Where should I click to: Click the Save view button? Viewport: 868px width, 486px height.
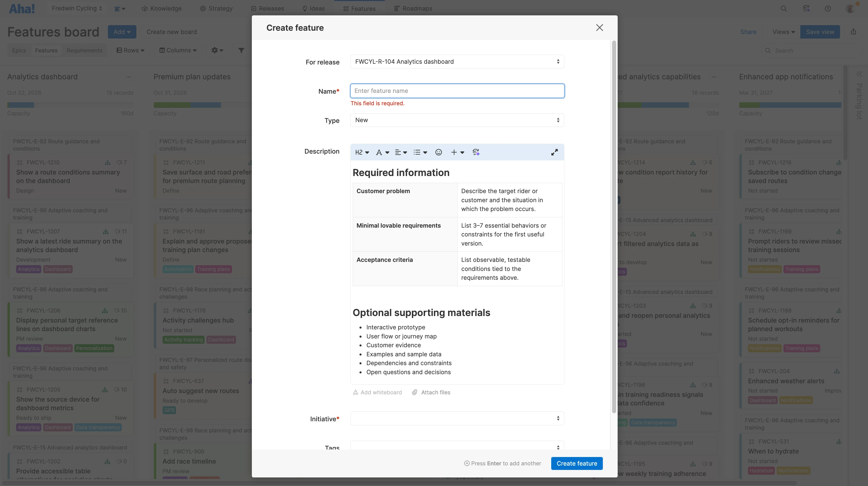pyautogui.click(x=820, y=32)
